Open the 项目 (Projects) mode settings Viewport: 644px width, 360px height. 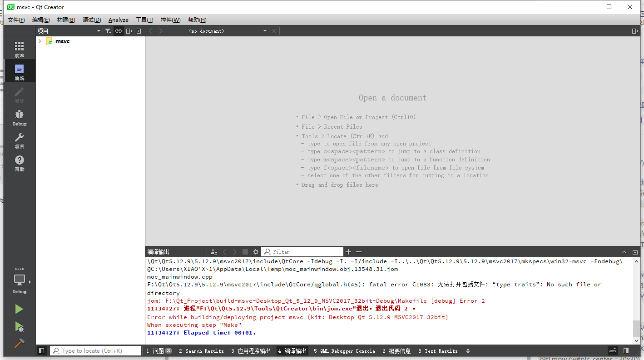pos(19,140)
